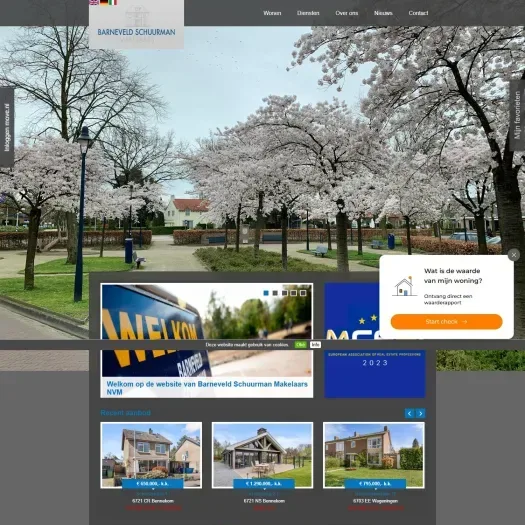This screenshot has height=525, width=525.
Task: Select fourth slideshow indicator dot
Action: tap(294, 293)
